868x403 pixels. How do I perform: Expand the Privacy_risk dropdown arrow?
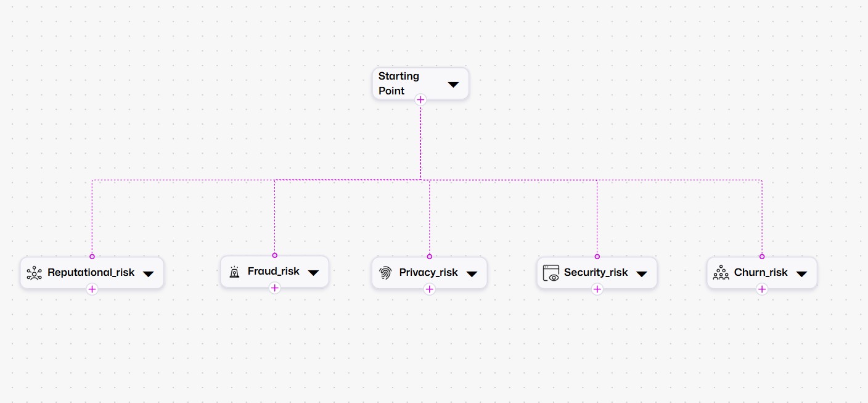coord(472,273)
